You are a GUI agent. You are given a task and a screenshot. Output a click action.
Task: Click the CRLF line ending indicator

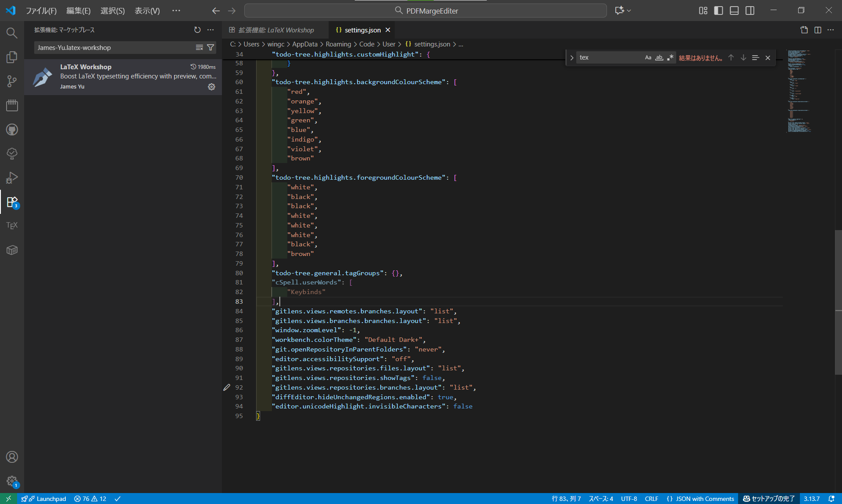point(651,499)
